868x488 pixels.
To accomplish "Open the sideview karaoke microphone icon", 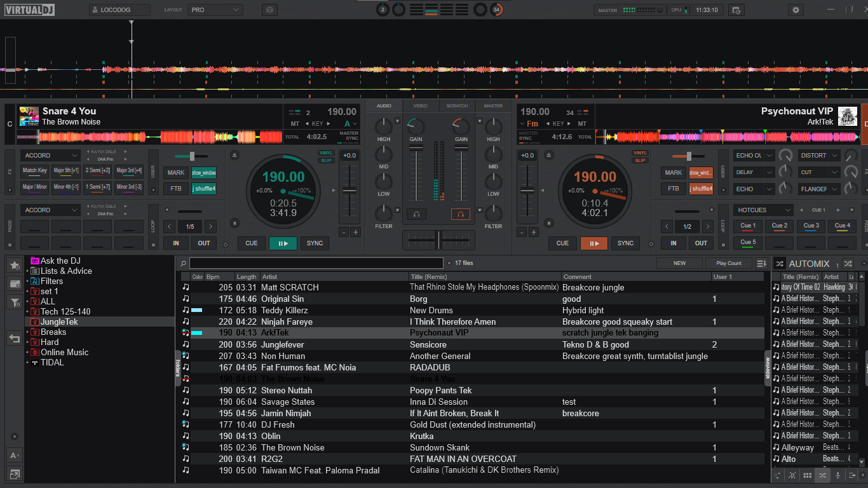I will (x=837, y=475).
